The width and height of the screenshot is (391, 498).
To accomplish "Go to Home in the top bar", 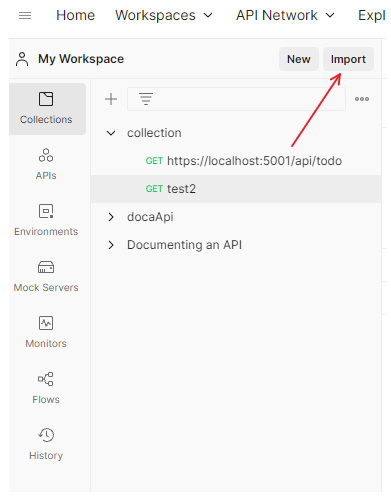I will click(x=75, y=15).
